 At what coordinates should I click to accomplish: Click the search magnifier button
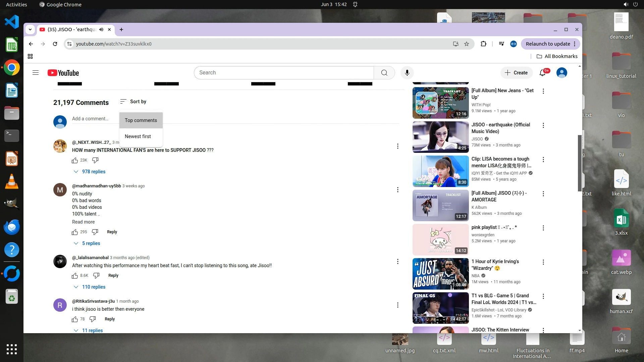pos(384,73)
